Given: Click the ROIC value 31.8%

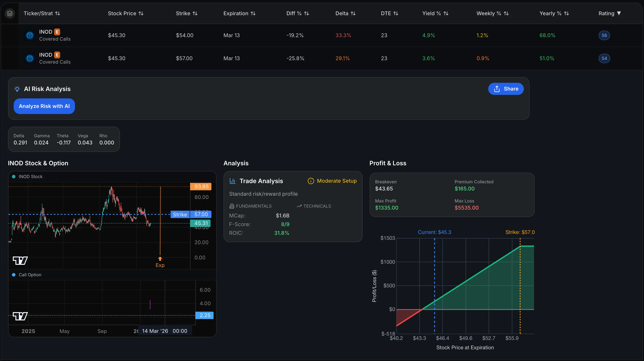Looking at the screenshot, I should click(282, 233).
